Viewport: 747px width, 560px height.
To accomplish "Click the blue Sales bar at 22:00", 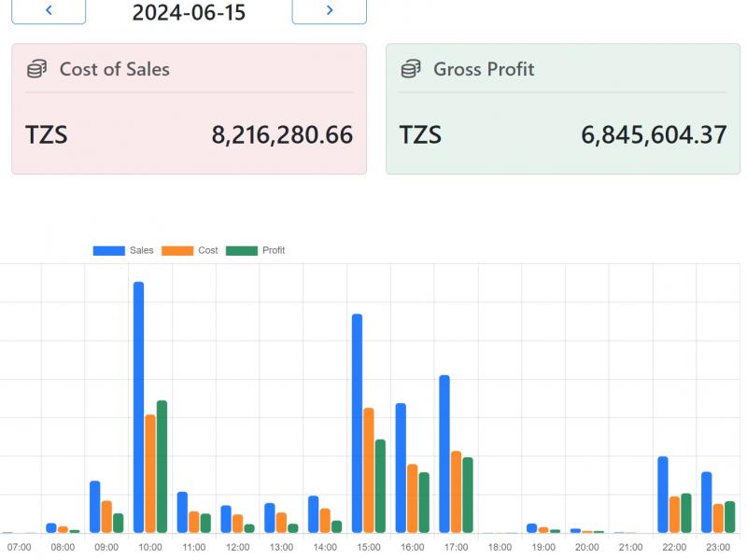I will (x=663, y=495).
